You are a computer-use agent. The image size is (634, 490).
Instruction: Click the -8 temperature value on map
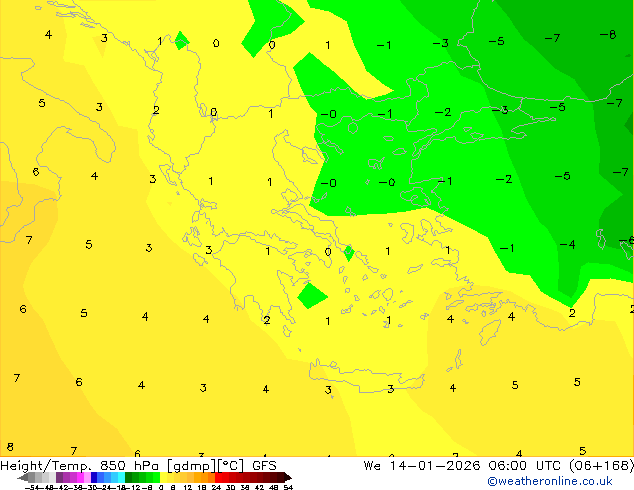(x=608, y=35)
